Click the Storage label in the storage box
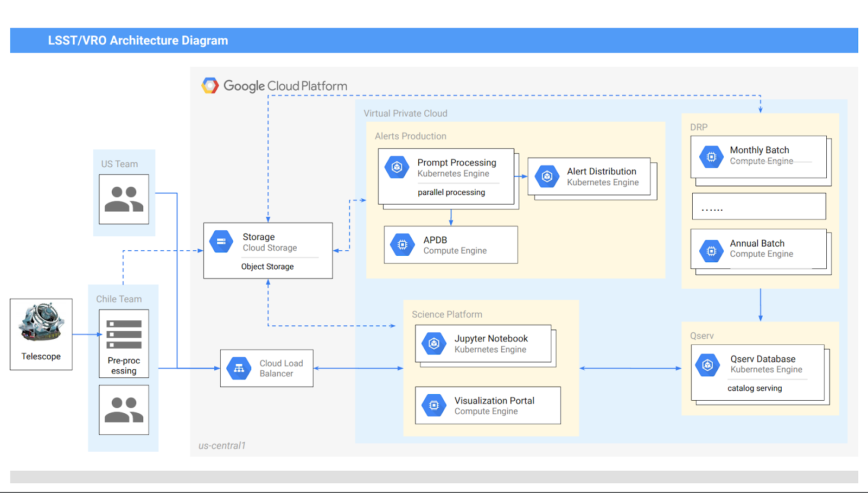Screen dimensions: 868x493 259,237
